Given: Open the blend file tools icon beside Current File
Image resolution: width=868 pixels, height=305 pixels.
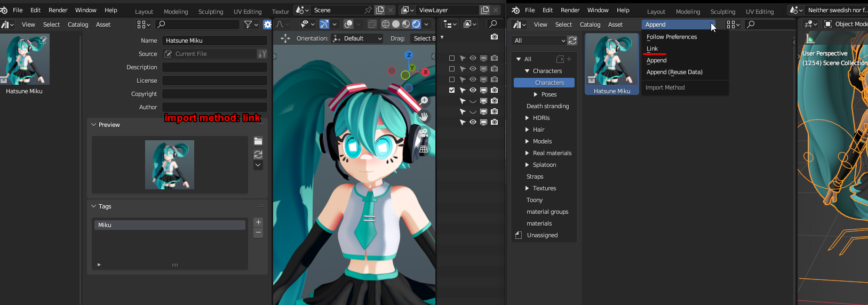Looking at the screenshot, I should coord(262,54).
